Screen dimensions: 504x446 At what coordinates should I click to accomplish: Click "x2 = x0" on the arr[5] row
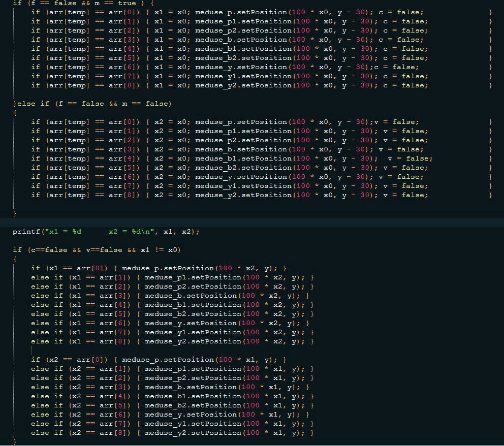click(x=170, y=168)
